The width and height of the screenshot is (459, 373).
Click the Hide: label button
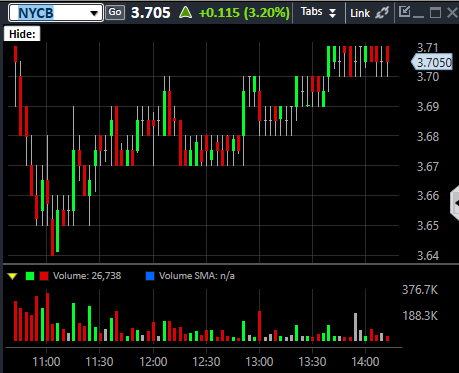click(22, 34)
